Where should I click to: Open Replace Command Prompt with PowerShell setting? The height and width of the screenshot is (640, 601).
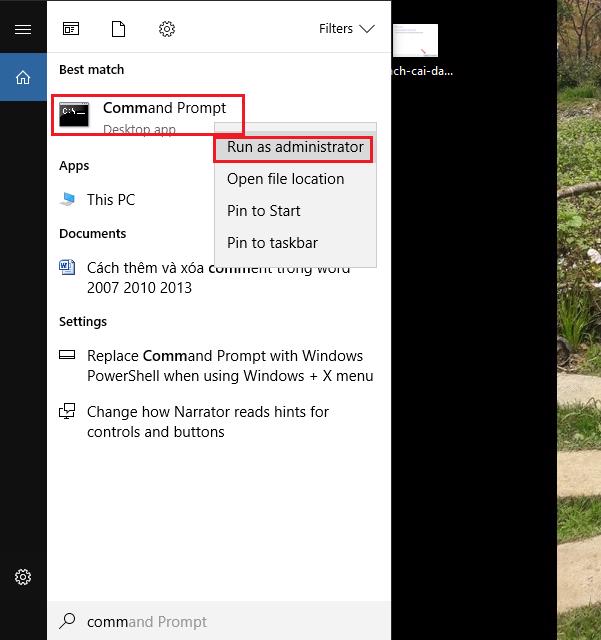pyautogui.click(x=218, y=366)
